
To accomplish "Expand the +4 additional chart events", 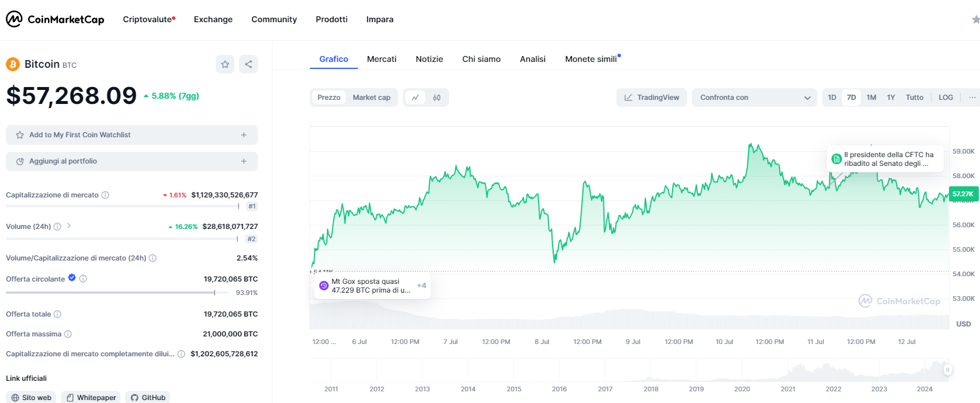I will click(422, 286).
